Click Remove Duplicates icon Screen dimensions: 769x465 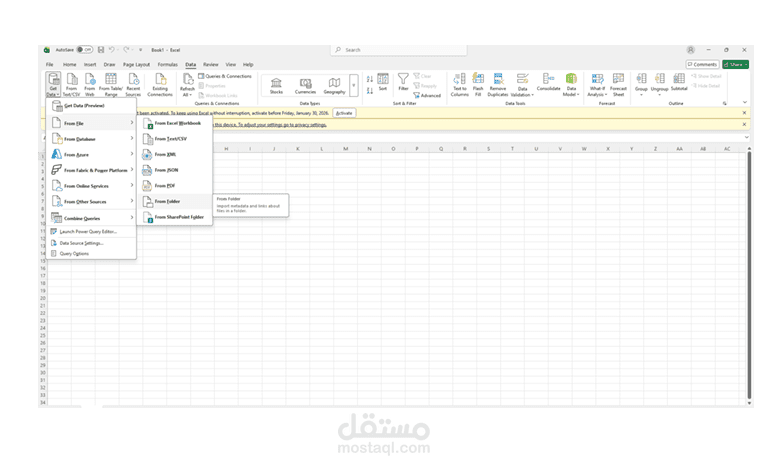pos(498,85)
